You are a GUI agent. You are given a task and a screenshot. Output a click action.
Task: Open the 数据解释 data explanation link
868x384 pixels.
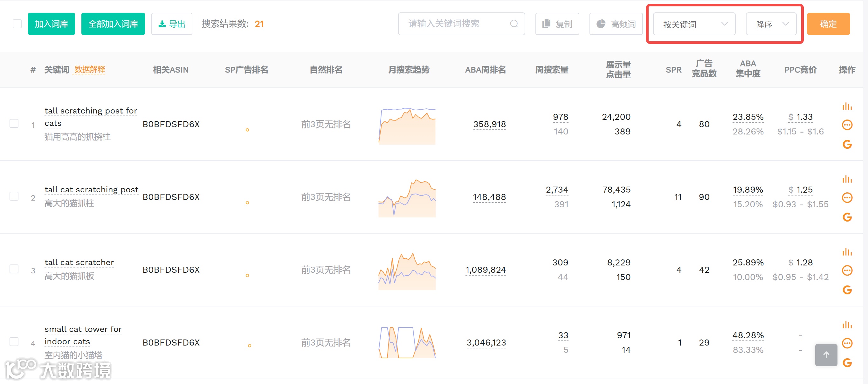pyautogui.click(x=90, y=70)
